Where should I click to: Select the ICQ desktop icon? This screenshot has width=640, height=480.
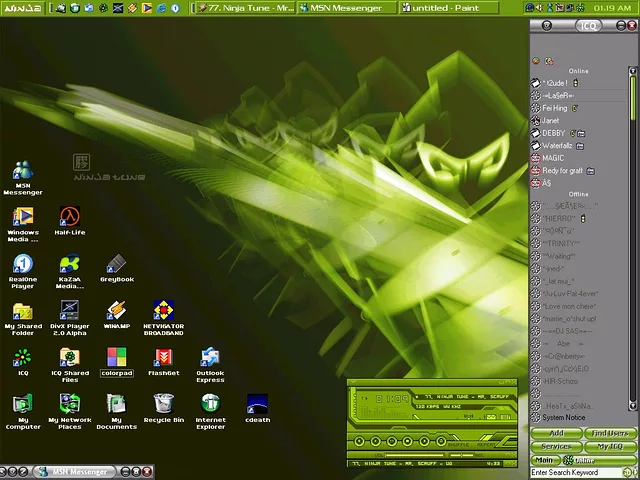(23, 362)
